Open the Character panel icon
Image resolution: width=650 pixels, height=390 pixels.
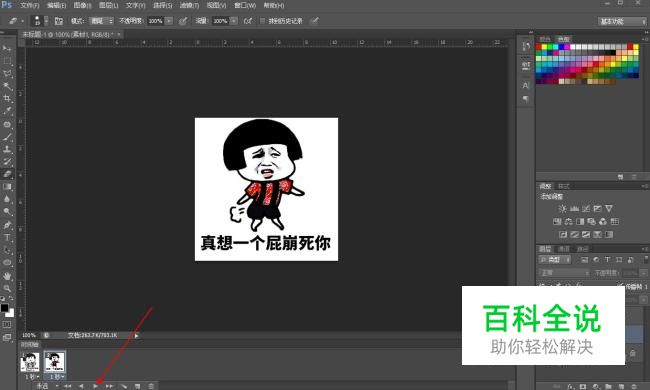click(x=526, y=85)
